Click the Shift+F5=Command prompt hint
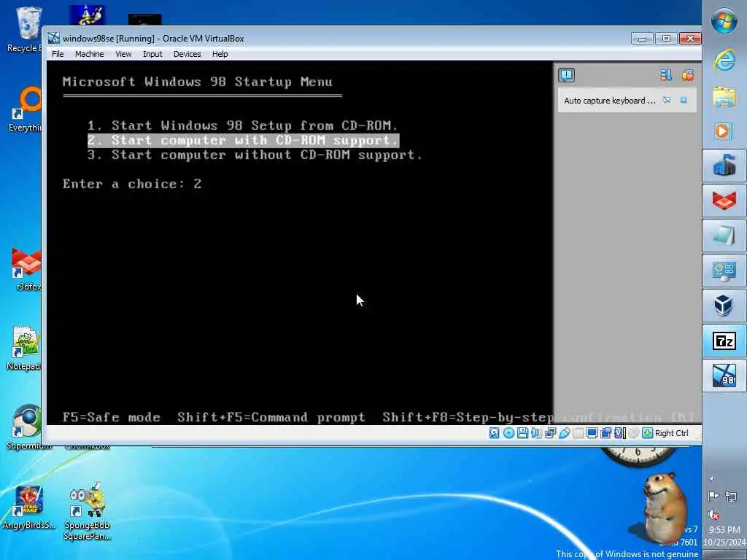Viewport: 747px width, 560px height. (271, 417)
